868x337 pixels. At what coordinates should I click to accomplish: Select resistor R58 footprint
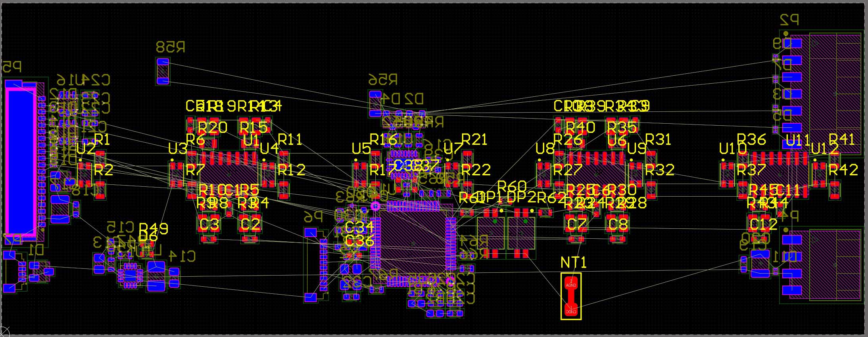coord(163,71)
